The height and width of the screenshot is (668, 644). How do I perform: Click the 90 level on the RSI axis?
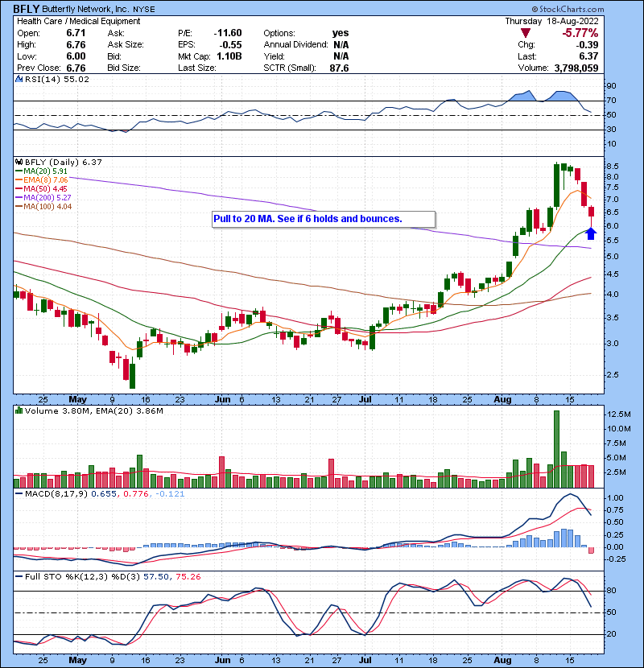click(611, 86)
